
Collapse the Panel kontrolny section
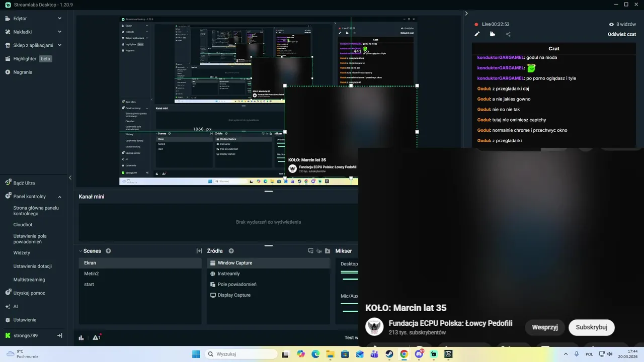[x=59, y=197]
